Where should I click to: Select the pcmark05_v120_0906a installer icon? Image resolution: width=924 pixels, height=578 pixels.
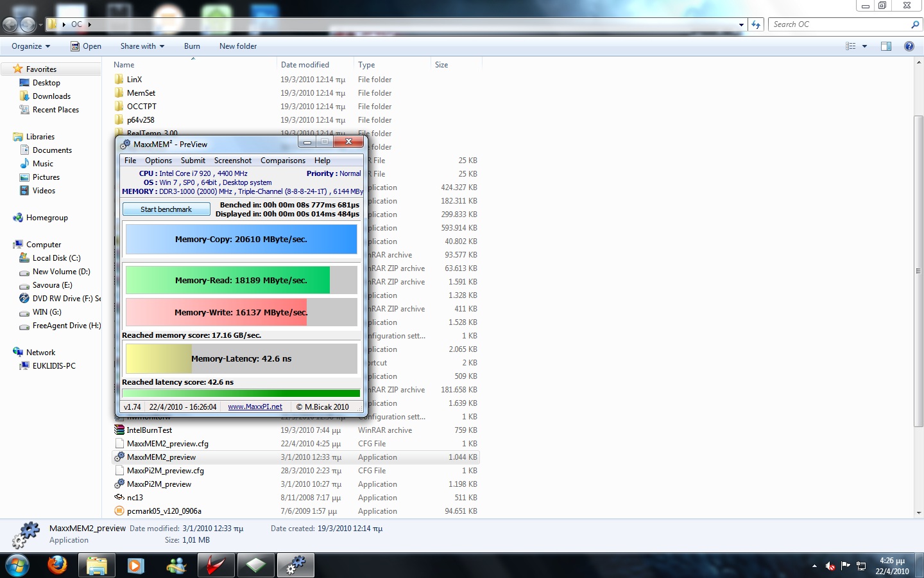tap(119, 511)
